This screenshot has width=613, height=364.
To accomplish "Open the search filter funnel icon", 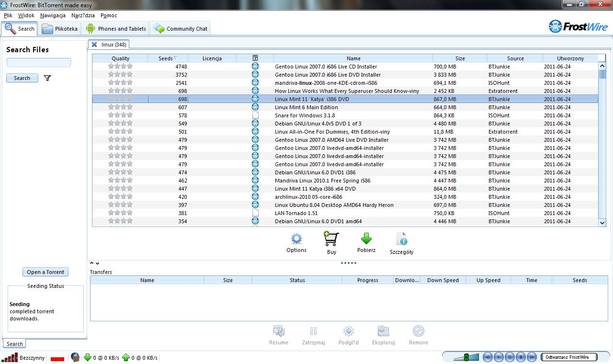I will [x=47, y=78].
